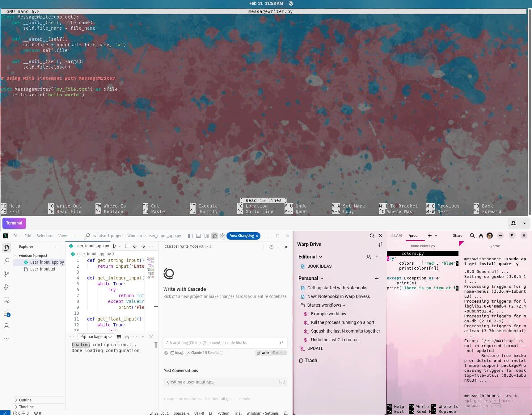Open the Pip package output channel dropdown
Image resolution: width=532 pixels, height=415 pixels.
pos(95,337)
